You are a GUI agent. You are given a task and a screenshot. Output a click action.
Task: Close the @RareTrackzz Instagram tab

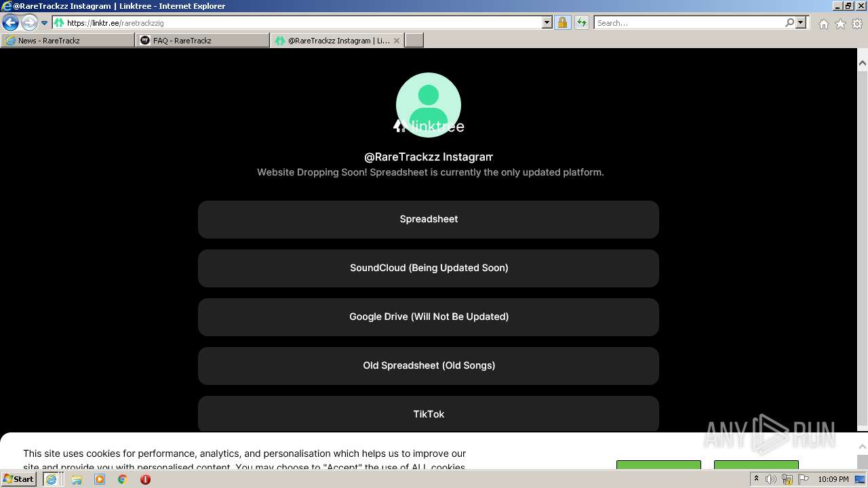(x=397, y=41)
